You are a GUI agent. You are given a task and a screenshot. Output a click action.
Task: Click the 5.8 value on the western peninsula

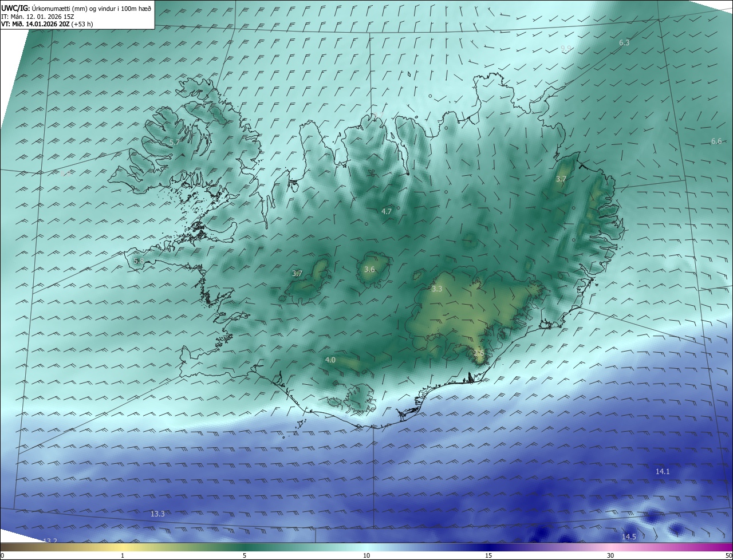coord(139,261)
